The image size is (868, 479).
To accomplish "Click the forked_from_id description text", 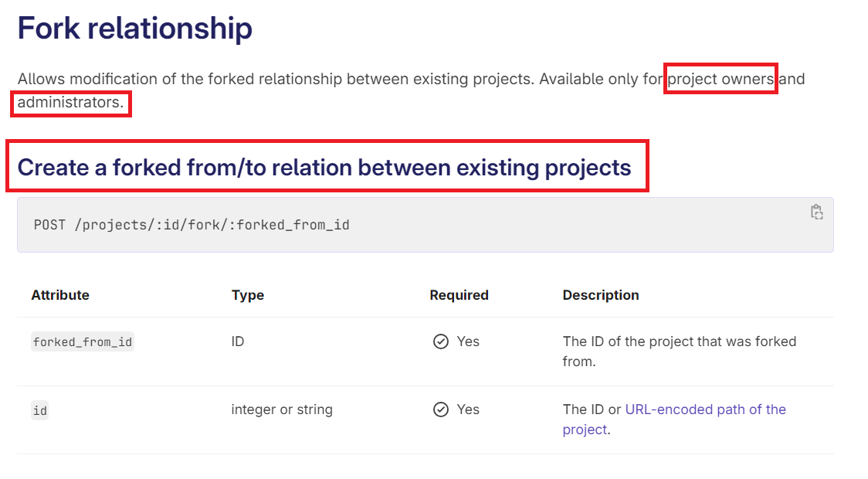I will (679, 351).
